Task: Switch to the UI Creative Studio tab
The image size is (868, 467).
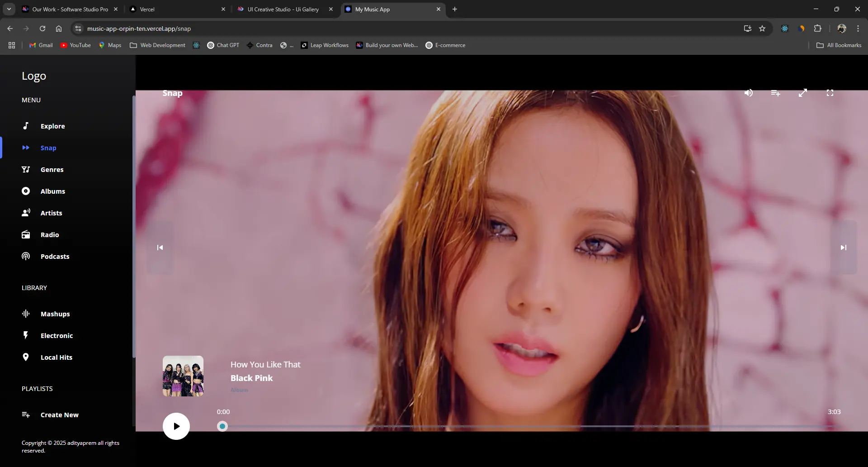Action: 285,9
